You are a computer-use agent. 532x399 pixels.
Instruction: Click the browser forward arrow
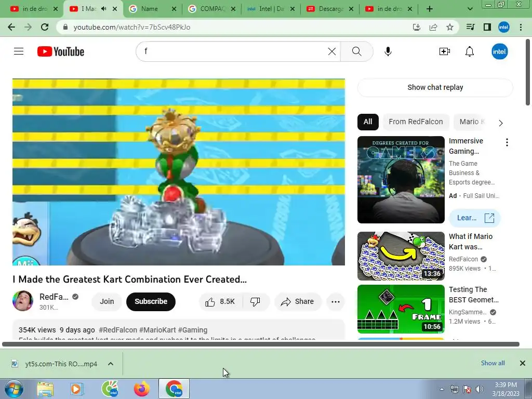pos(28,27)
